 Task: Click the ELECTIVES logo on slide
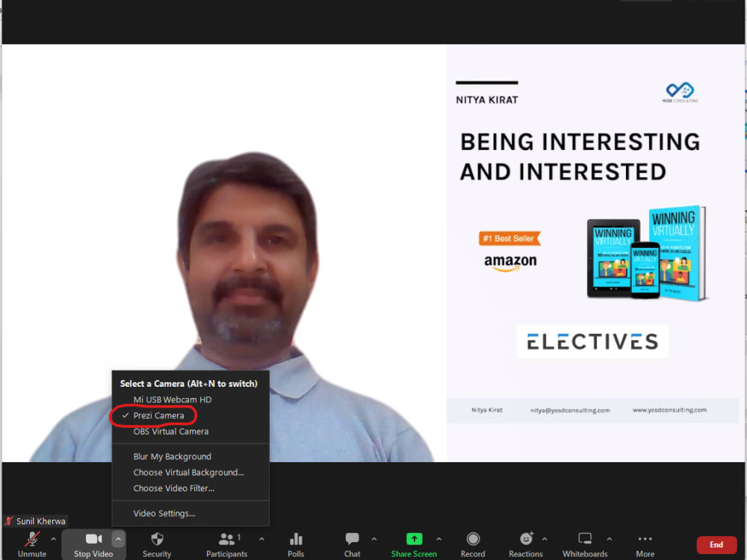tap(592, 341)
